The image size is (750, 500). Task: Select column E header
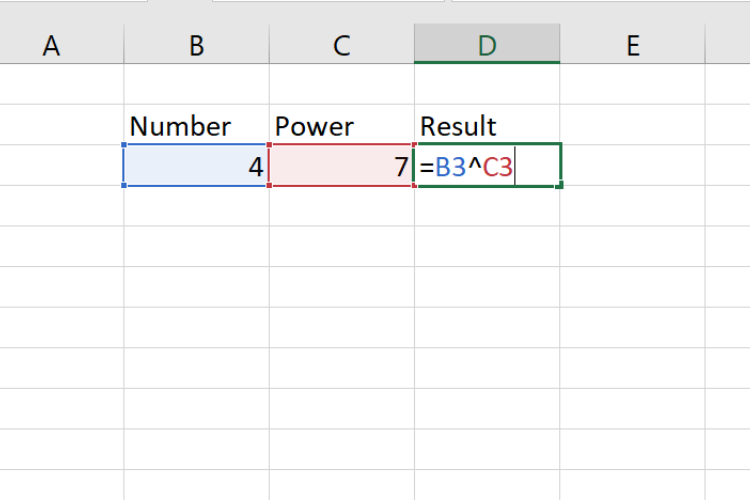click(632, 44)
